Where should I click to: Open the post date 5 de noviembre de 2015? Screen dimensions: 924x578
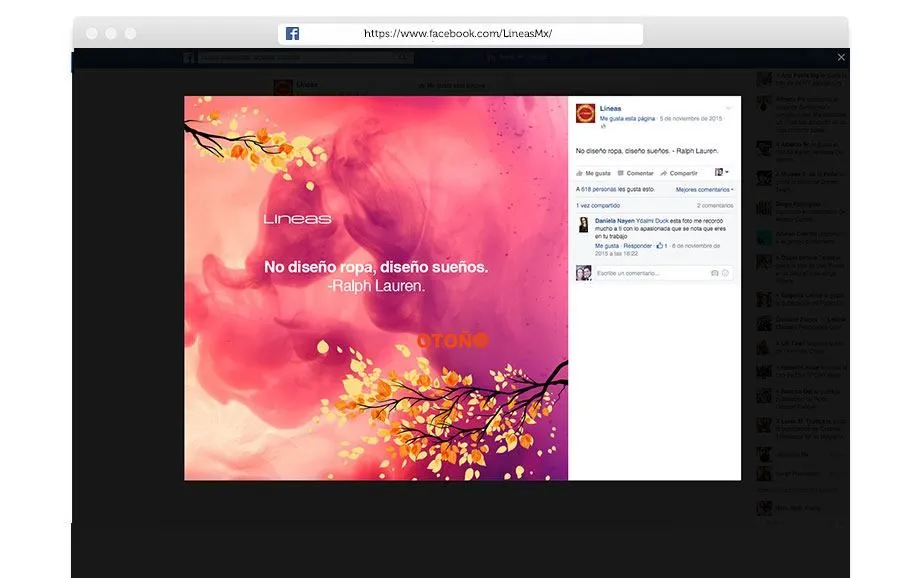pos(691,118)
